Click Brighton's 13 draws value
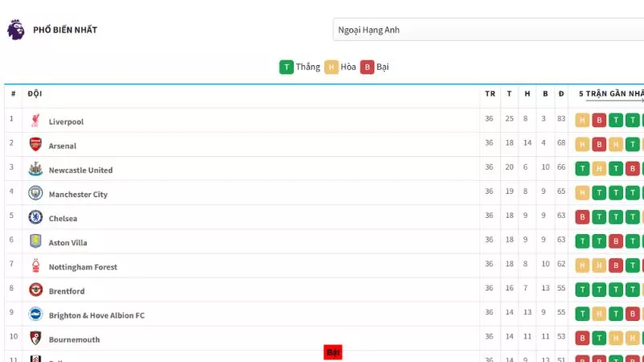 click(x=527, y=312)
